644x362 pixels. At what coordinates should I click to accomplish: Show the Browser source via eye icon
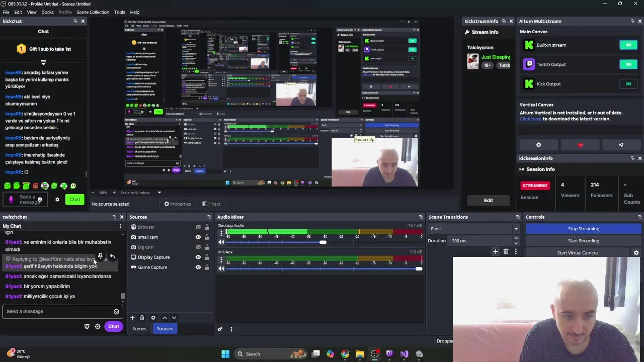point(198,227)
